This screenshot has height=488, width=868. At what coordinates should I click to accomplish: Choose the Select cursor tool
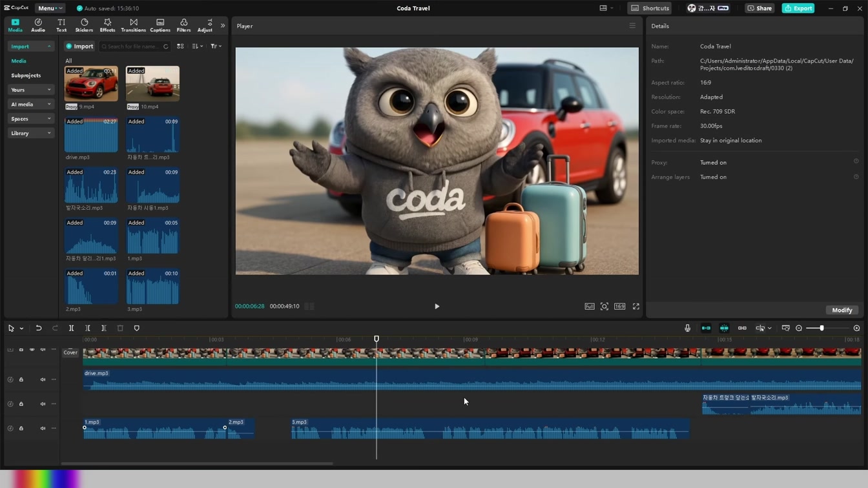point(11,329)
